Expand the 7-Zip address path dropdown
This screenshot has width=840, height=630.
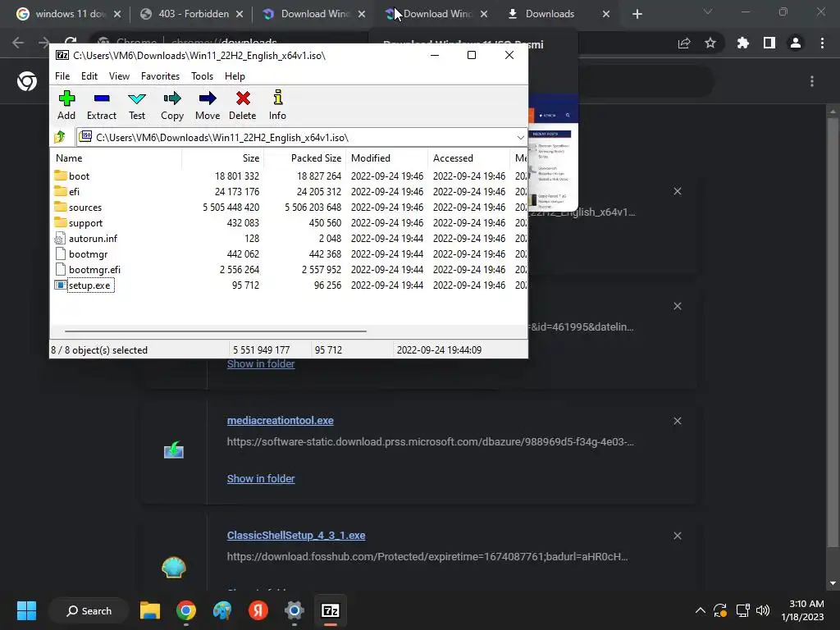pos(520,138)
